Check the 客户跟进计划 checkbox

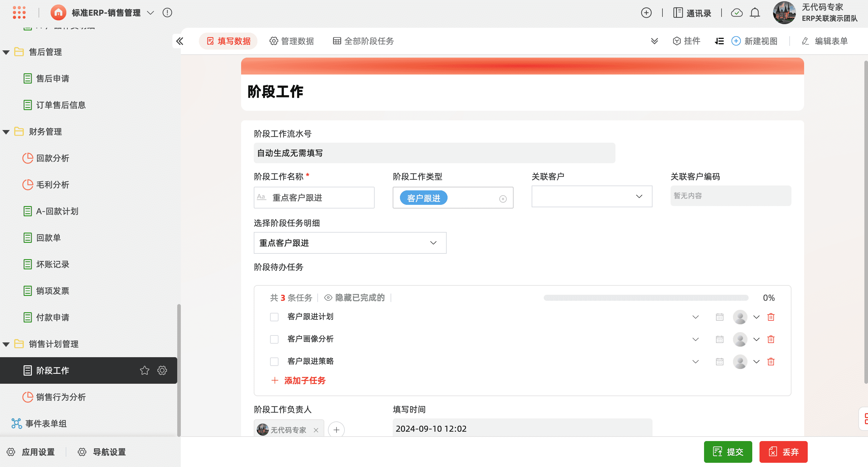coord(274,317)
